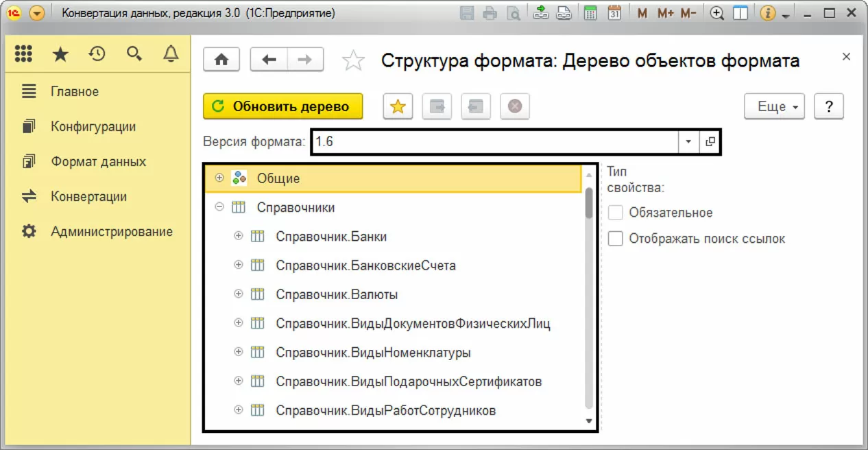Click the open button in Версия формата field
868x450 pixels.
709,142
